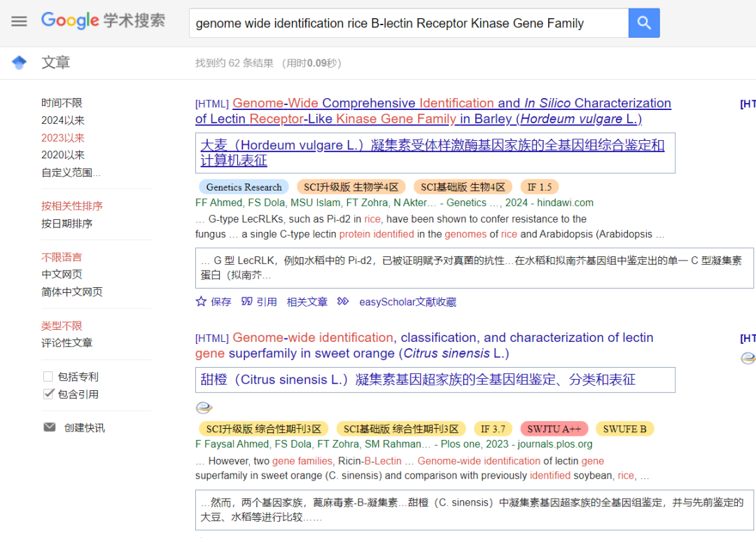Restrict to 中文网页

tap(62, 274)
